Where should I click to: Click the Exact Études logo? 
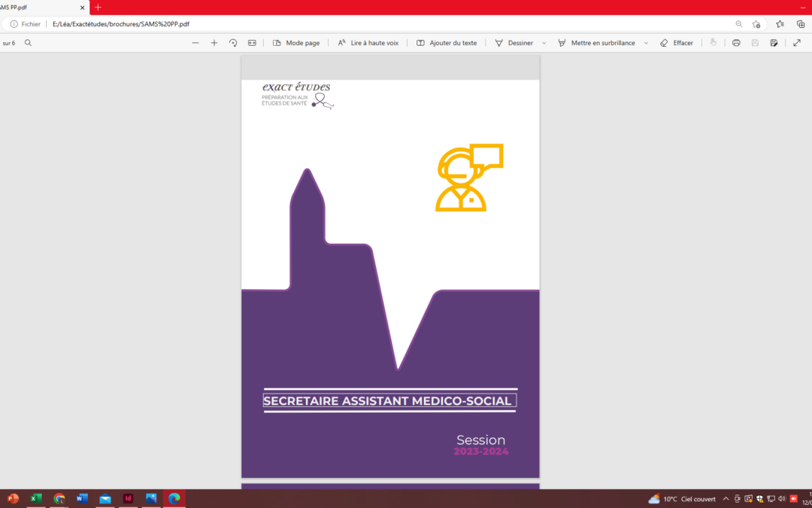coord(298,96)
